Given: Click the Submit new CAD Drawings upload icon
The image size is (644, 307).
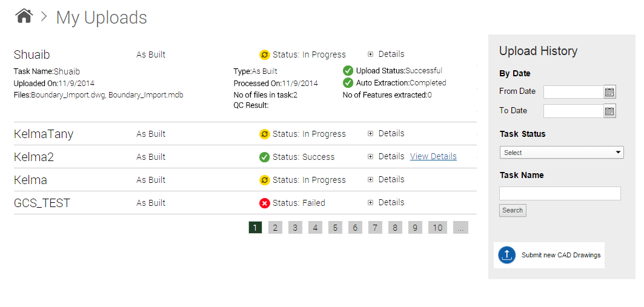Looking at the screenshot, I should pyautogui.click(x=506, y=255).
